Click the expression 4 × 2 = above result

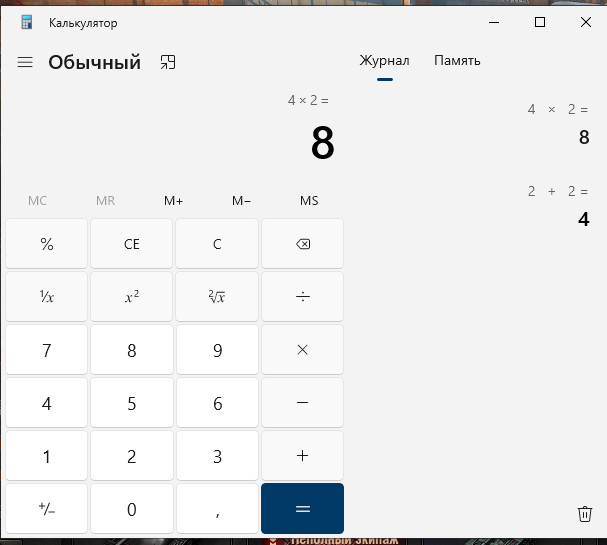[308, 101]
